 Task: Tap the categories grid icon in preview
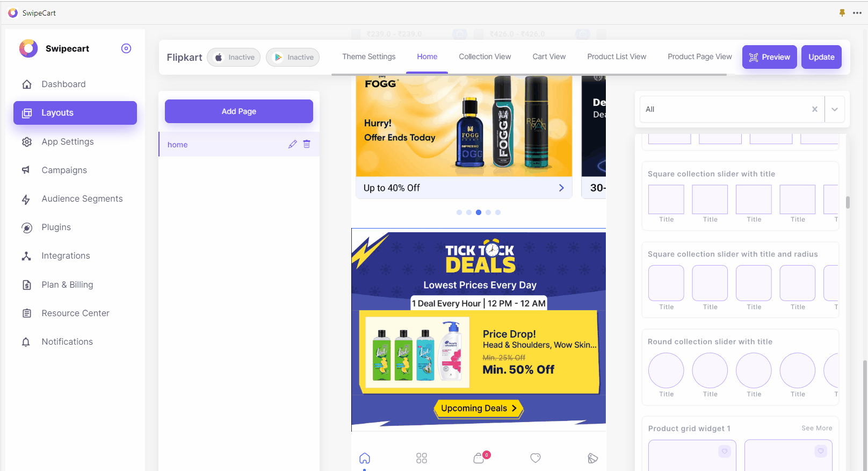(422, 458)
